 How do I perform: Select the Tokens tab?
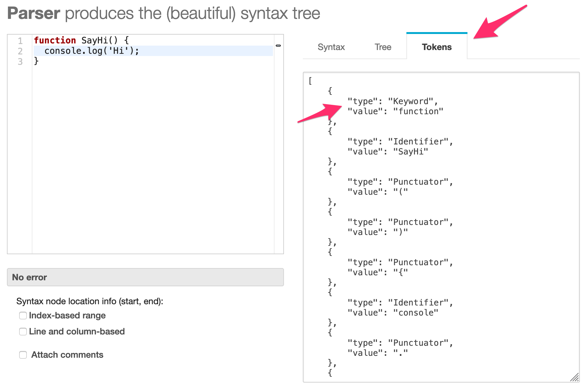pos(437,47)
